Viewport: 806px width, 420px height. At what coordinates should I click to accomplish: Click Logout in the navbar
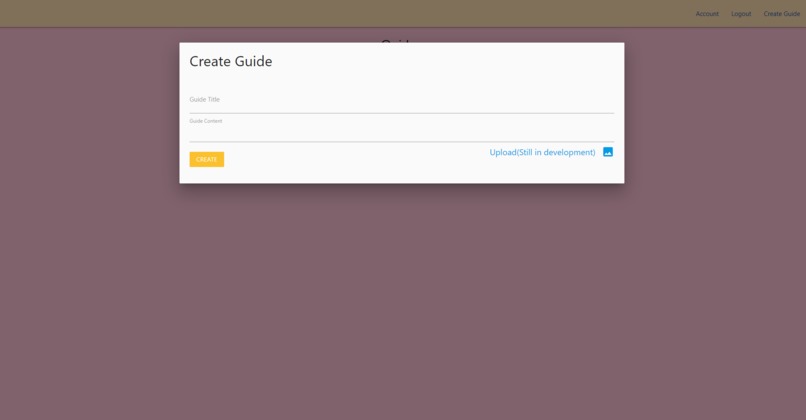(741, 14)
